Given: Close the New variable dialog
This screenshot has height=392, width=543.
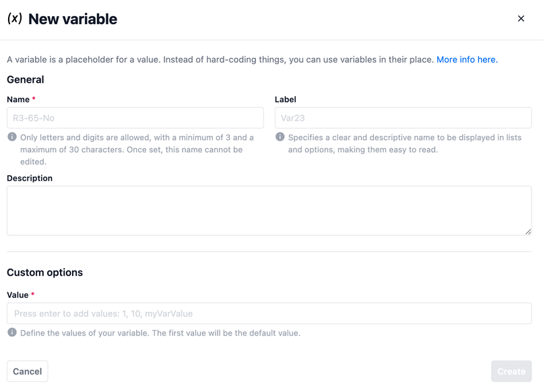Looking at the screenshot, I should [521, 19].
